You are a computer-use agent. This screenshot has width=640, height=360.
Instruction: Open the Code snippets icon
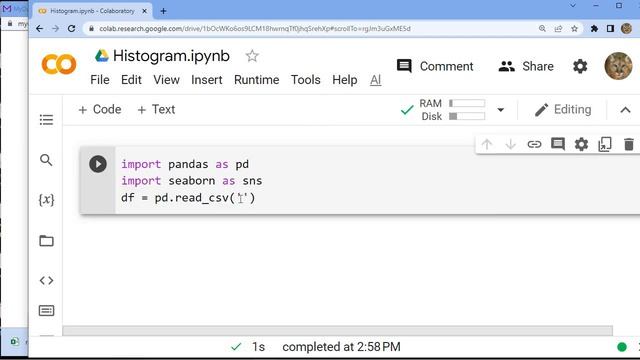click(46, 280)
